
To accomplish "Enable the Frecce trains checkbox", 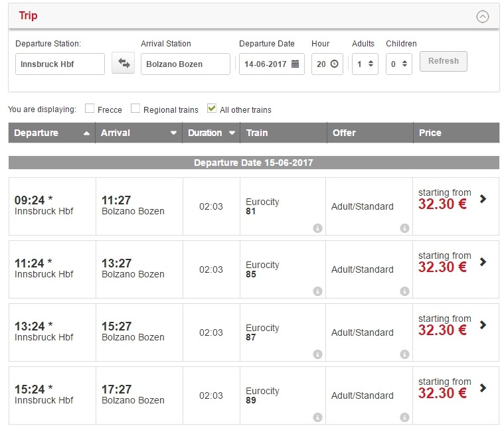I will pyautogui.click(x=90, y=109).
